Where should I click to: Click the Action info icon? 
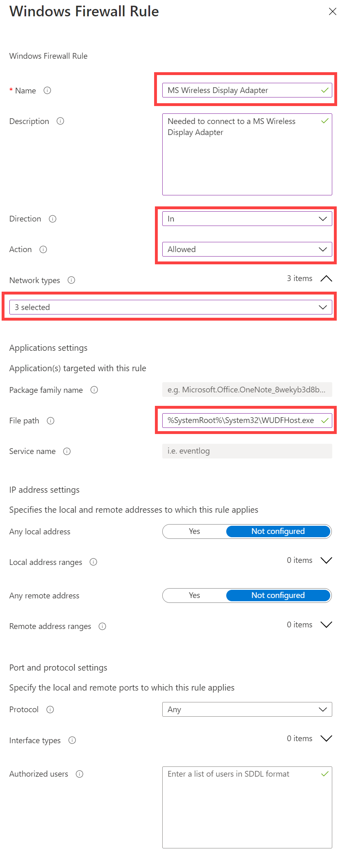(x=43, y=250)
